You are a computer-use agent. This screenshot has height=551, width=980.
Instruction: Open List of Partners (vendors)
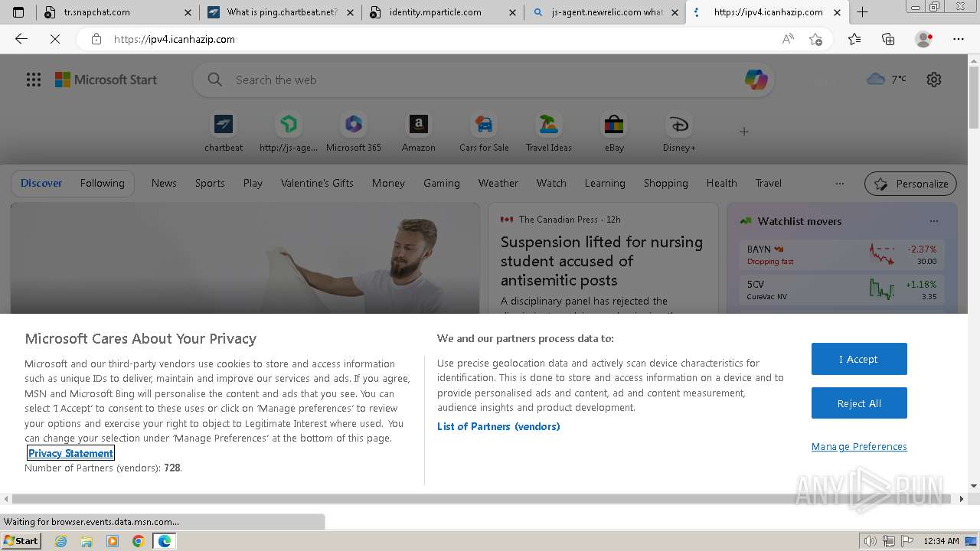pyautogui.click(x=498, y=426)
